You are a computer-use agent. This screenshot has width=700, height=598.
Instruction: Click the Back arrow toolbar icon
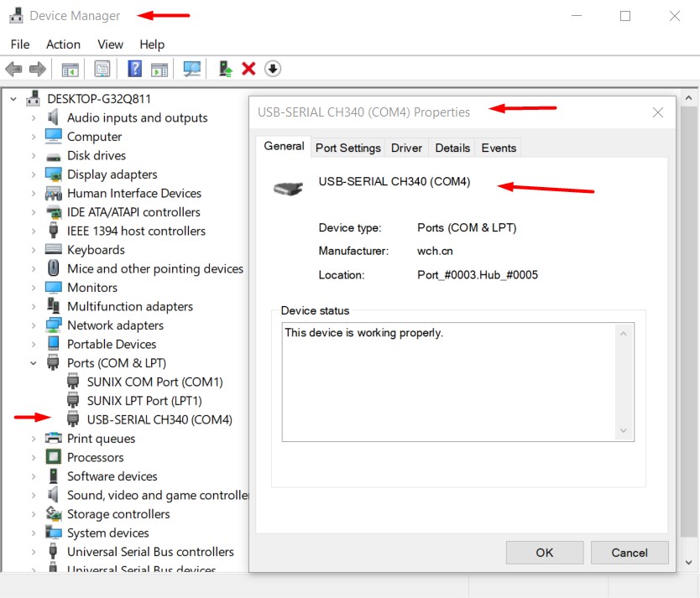pyautogui.click(x=13, y=69)
